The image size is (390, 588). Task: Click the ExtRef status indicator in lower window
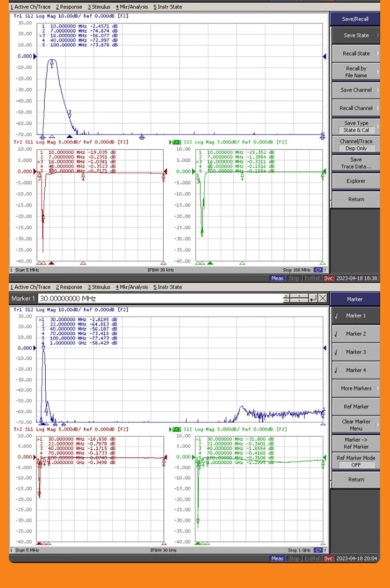(312, 558)
